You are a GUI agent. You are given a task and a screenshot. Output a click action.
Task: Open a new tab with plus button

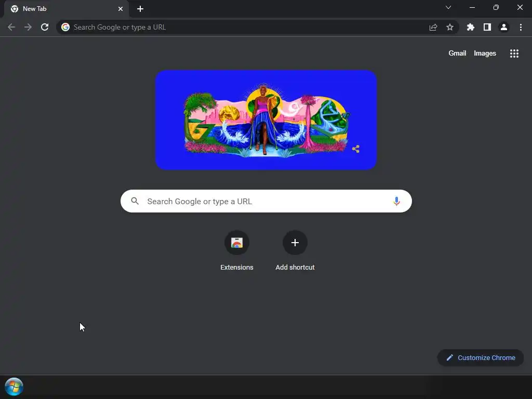[140, 9]
